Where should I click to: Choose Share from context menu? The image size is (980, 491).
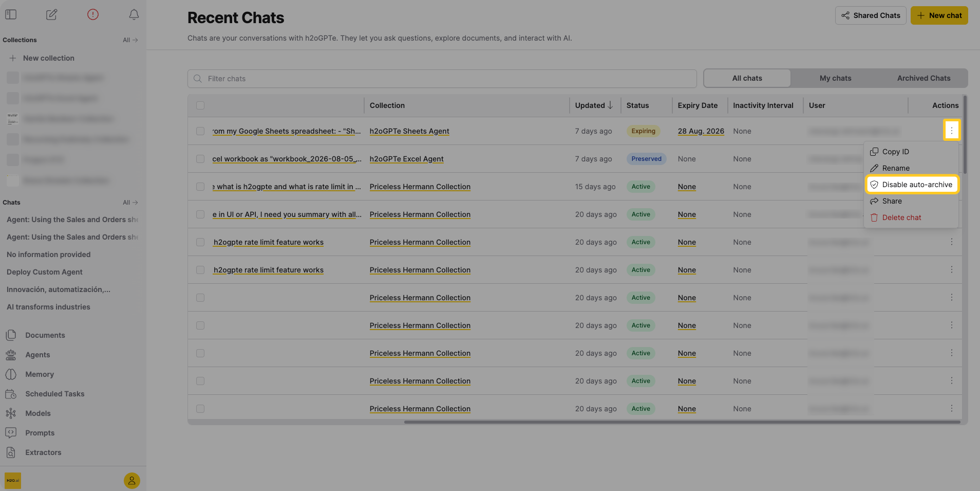click(912, 201)
